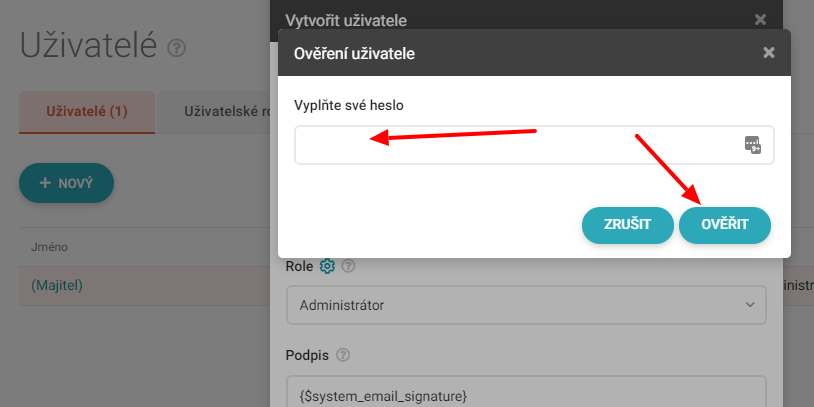Close the Vytvořit uživatele dialog
This screenshot has width=814, height=407.
pyautogui.click(x=760, y=19)
